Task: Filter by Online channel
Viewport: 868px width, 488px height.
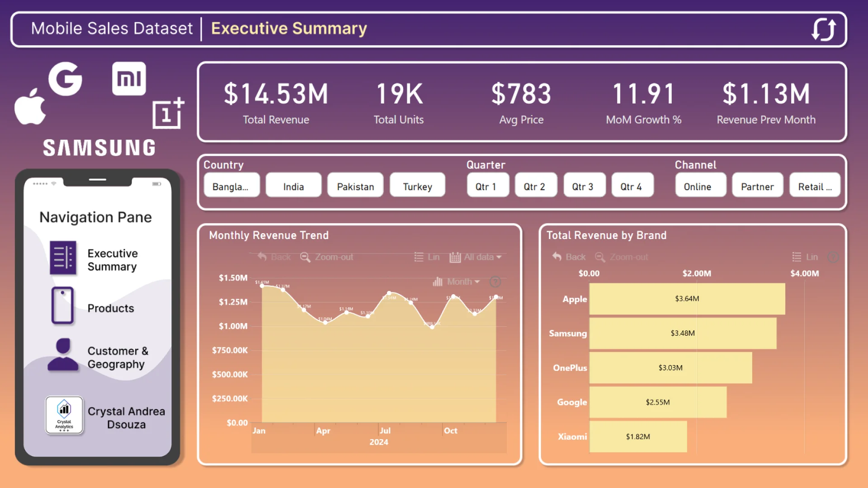Action: pos(701,185)
